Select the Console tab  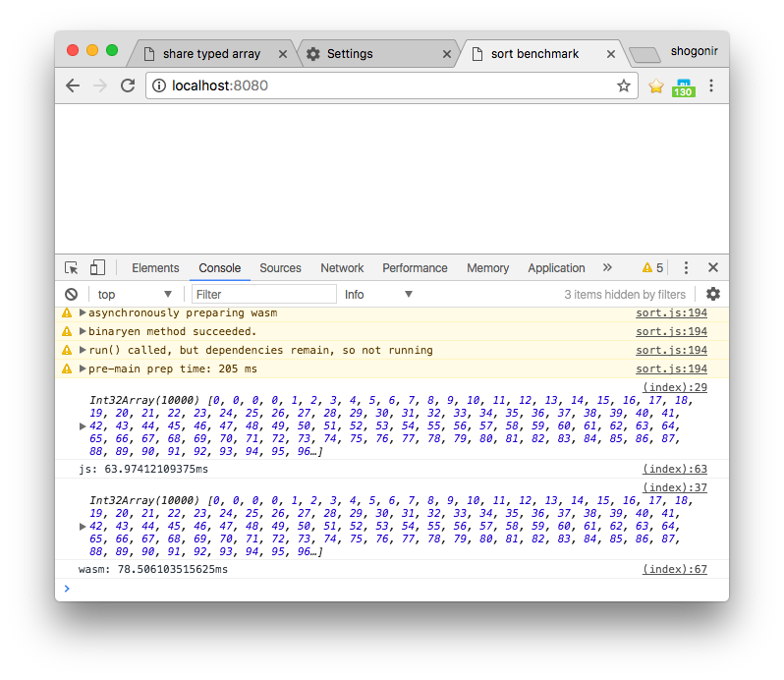coord(219,268)
